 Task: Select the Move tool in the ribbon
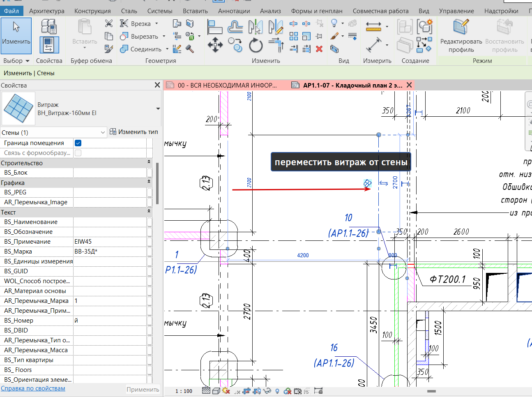(215, 45)
